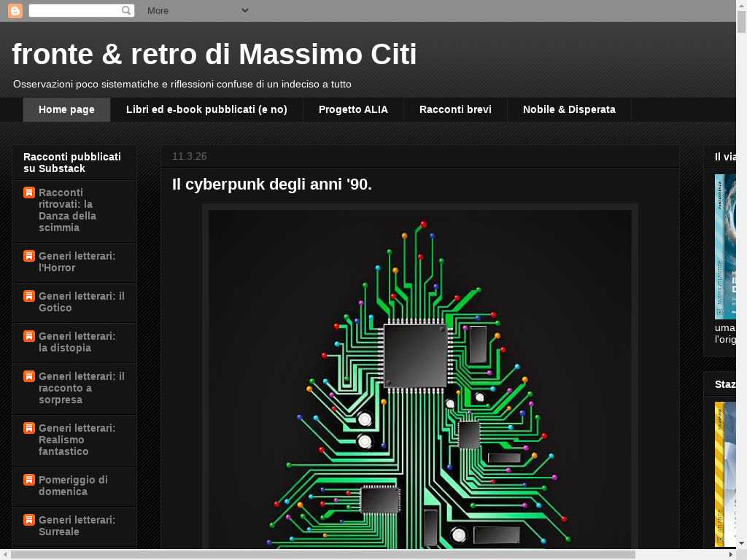The width and height of the screenshot is (747, 560).
Task: Click bookmark icon beside Pomeriggio di domenica
Action: (29, 480)
